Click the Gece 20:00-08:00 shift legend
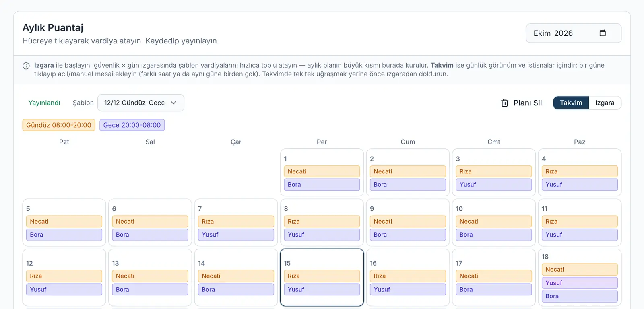The width and height of the screenshot is (644, 309). (132, 125)
